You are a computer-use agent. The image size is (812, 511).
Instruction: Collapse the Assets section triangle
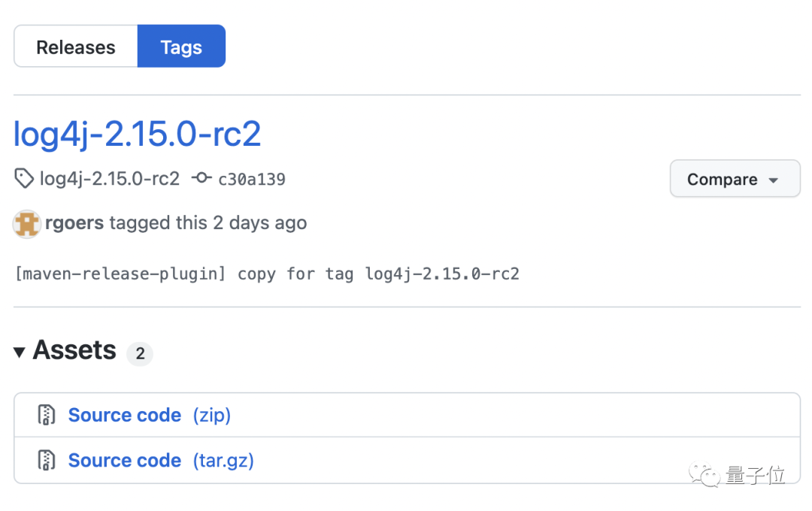point(20,351)
